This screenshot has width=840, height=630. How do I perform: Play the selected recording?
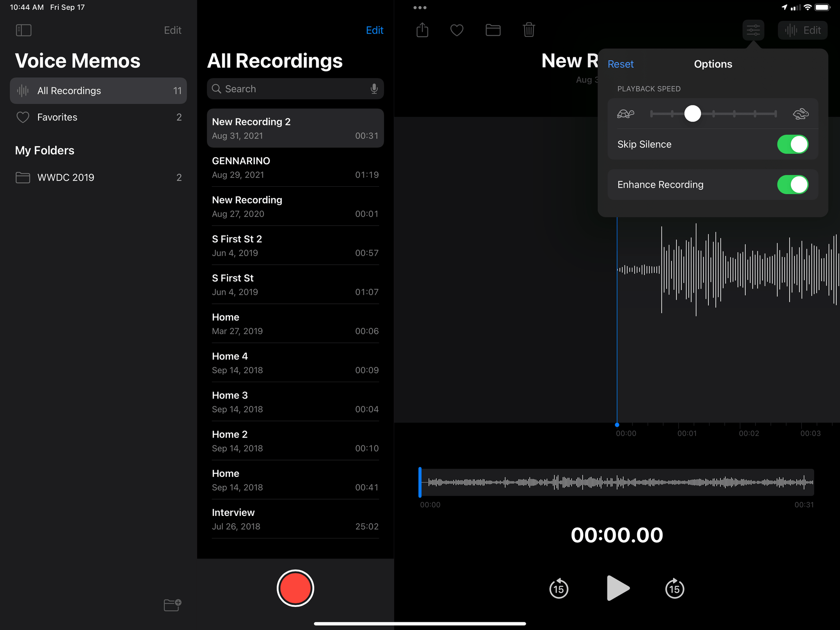[618, 588]
